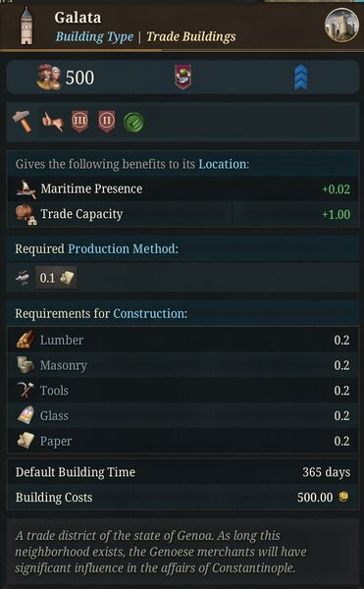Select the red banner goods icon
364x589 pixels.
pyautogui.click(x=182, y=77)
